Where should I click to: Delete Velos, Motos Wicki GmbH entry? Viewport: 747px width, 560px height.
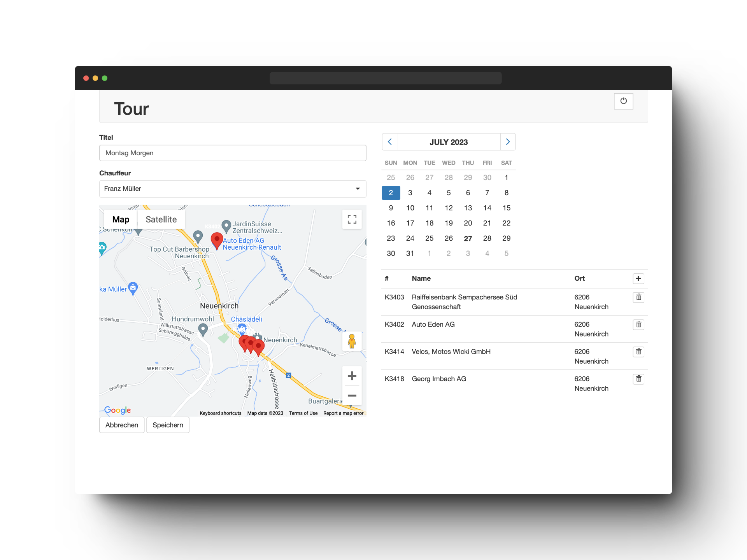point(638,352)
